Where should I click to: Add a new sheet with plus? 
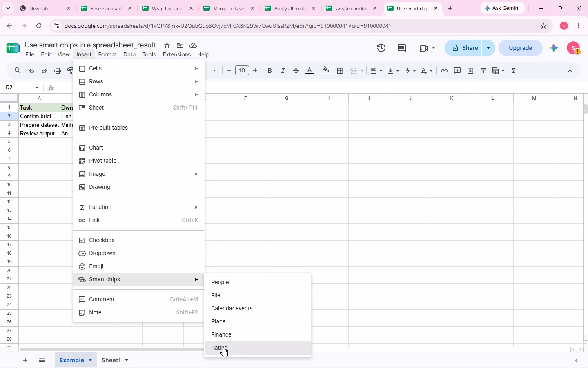click(x=25, y=360)
